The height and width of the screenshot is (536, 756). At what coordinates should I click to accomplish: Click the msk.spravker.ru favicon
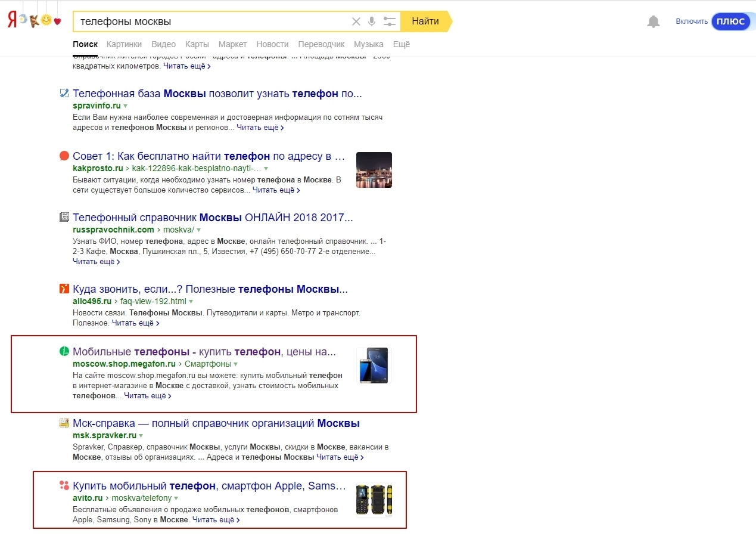pyautogui.click(x=64, y=423)
